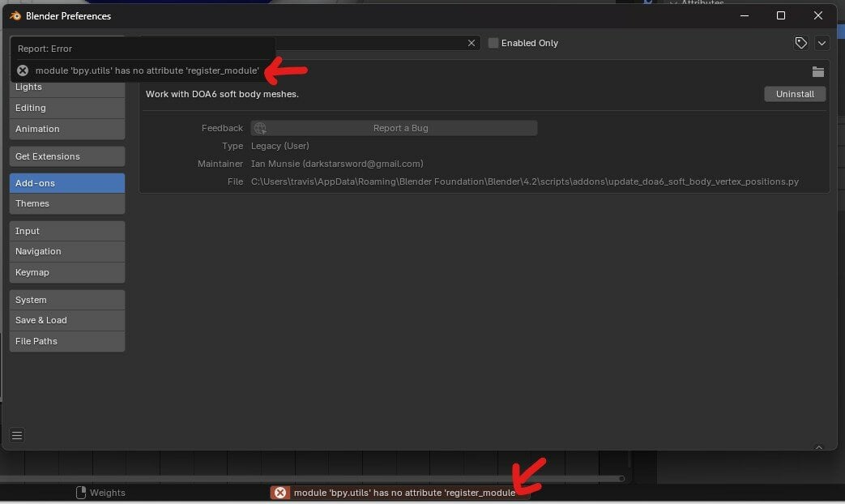Click the horizontal scrollbar behind preferences

coord(313,479)
